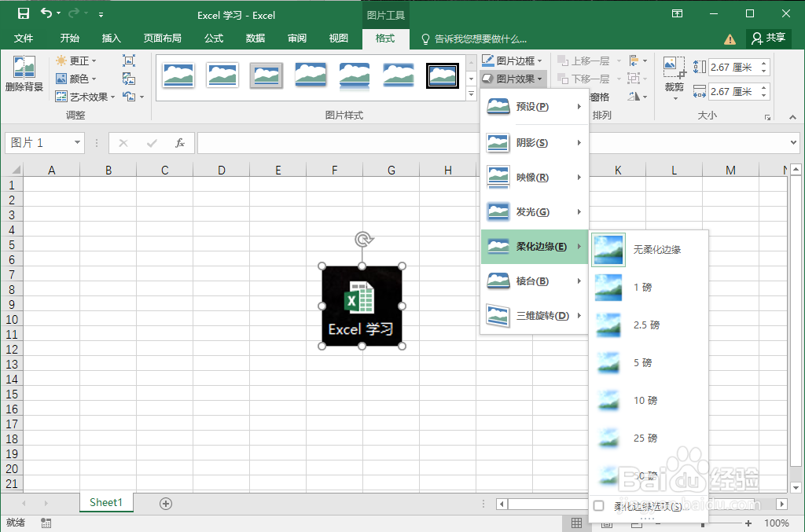Select the Excel 学习 picture

(362, 306)
